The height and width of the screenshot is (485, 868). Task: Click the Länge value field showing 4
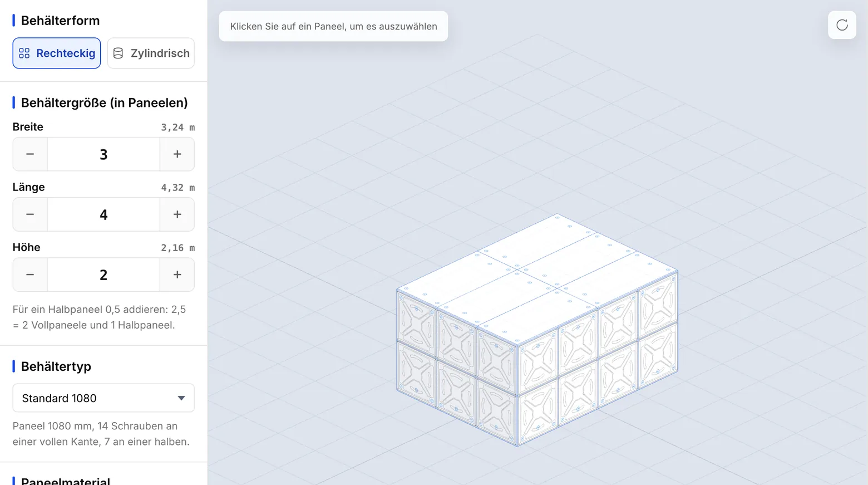(x=103, y=214)
